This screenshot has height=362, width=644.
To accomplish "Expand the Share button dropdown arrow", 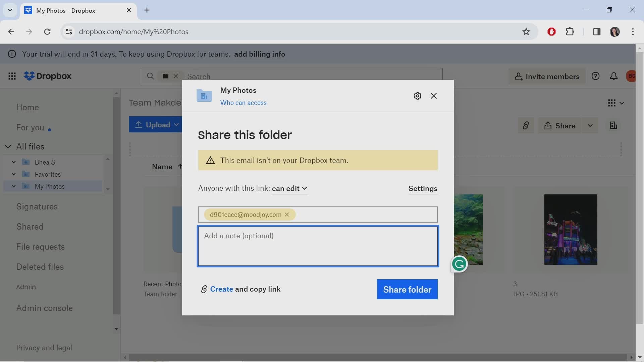I will (x=590, y=126).
